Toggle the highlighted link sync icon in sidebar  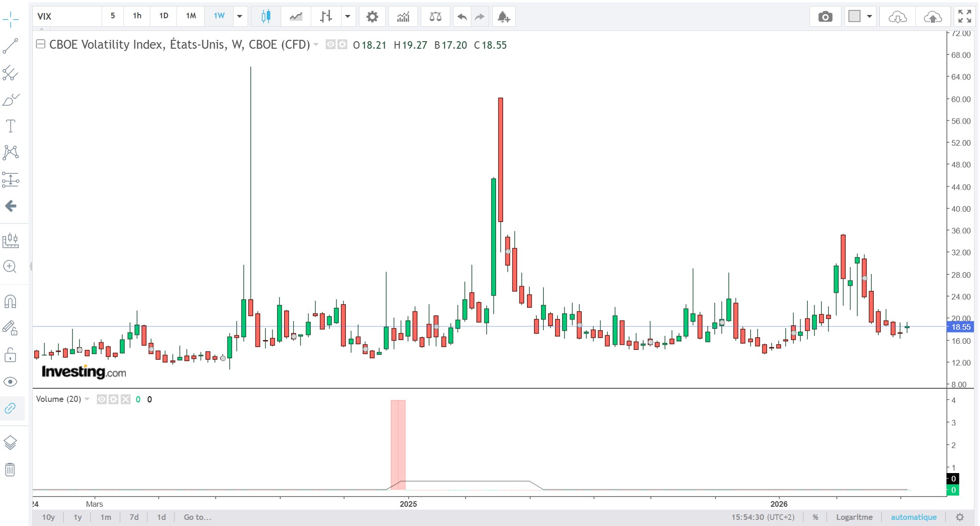(x=10, y=408)
